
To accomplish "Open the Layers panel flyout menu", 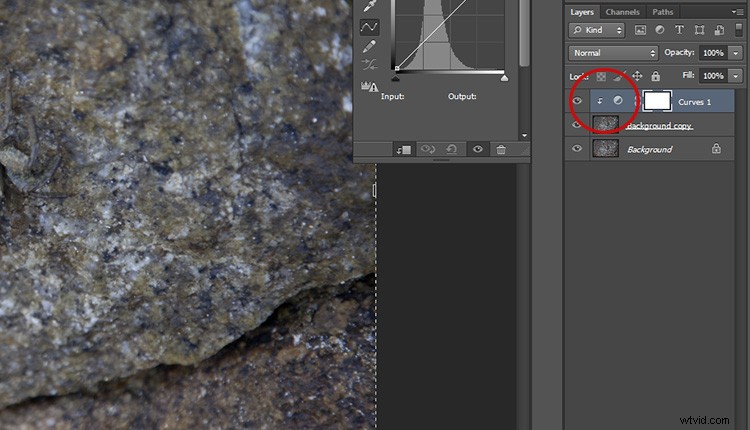I will [737, 11].
